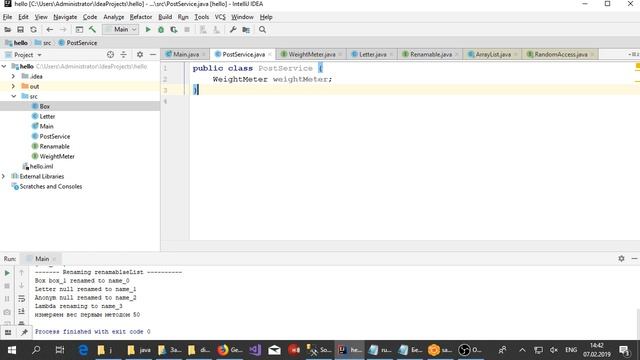Select PostService in project tree
Viewport: 640px width, 360px height.
tap(55, 136)
